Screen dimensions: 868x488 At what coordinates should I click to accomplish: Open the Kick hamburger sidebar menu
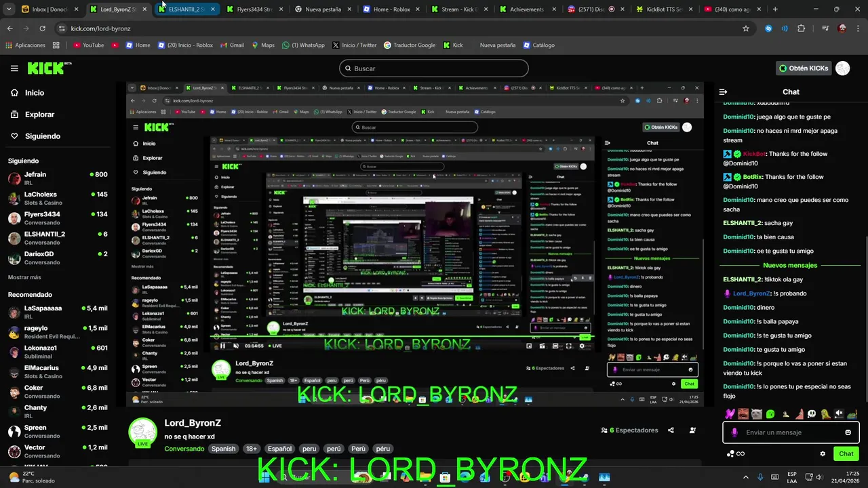click(14, 68)
